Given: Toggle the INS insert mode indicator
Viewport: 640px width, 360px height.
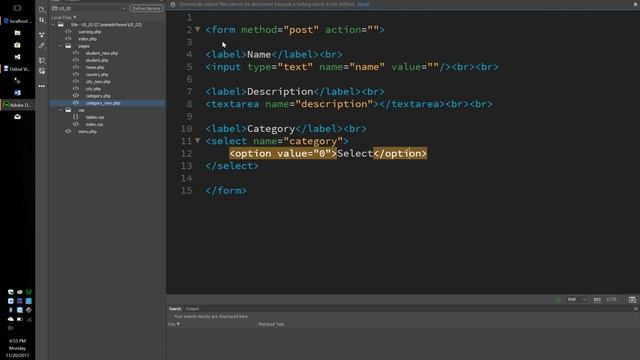Looking at the screenshot, I should click(597, 300).
